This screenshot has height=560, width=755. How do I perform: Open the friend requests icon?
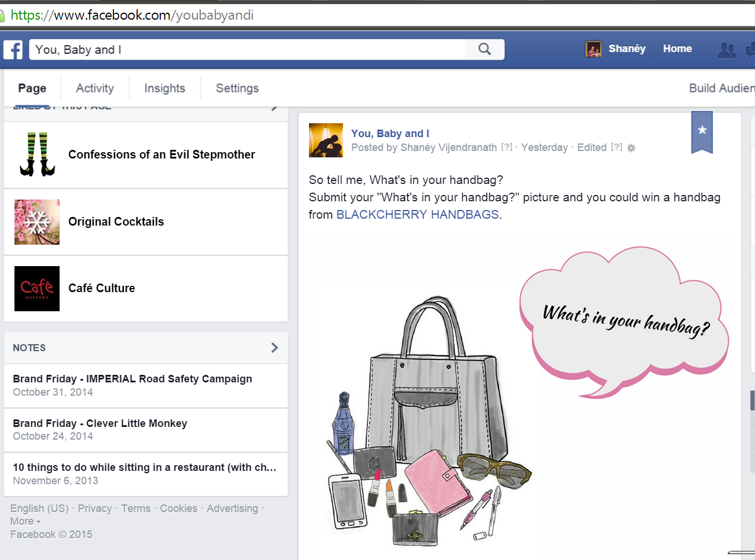point(727,50)
